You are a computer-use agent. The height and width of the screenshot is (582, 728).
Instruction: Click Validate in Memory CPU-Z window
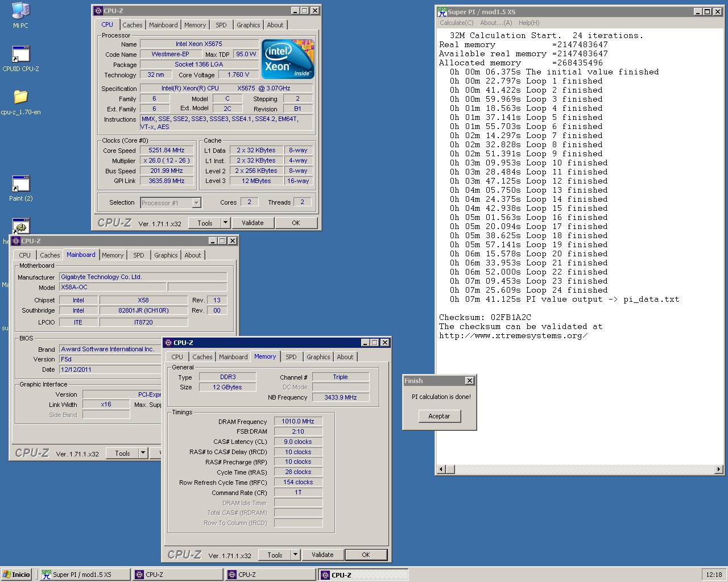[x=322, y=555]
